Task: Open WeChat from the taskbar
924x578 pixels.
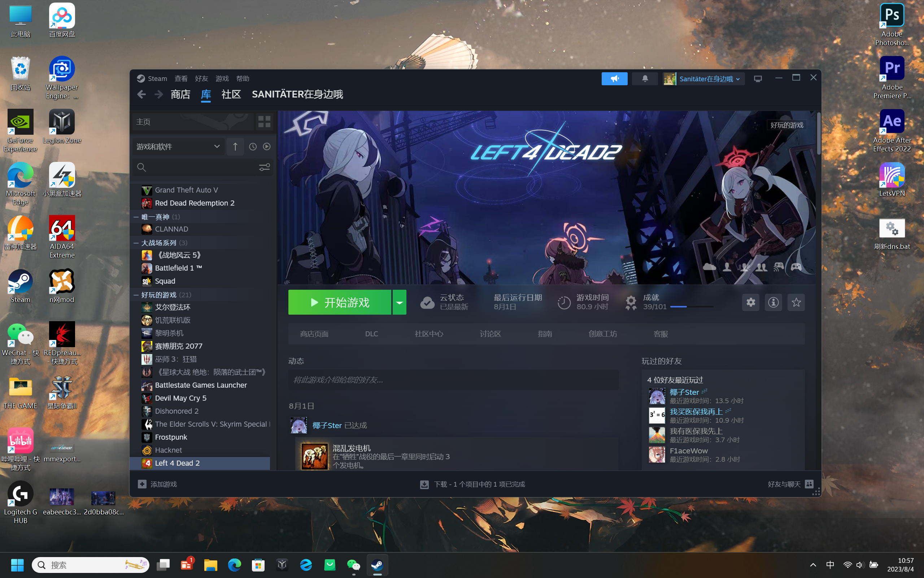Action: 354,565
